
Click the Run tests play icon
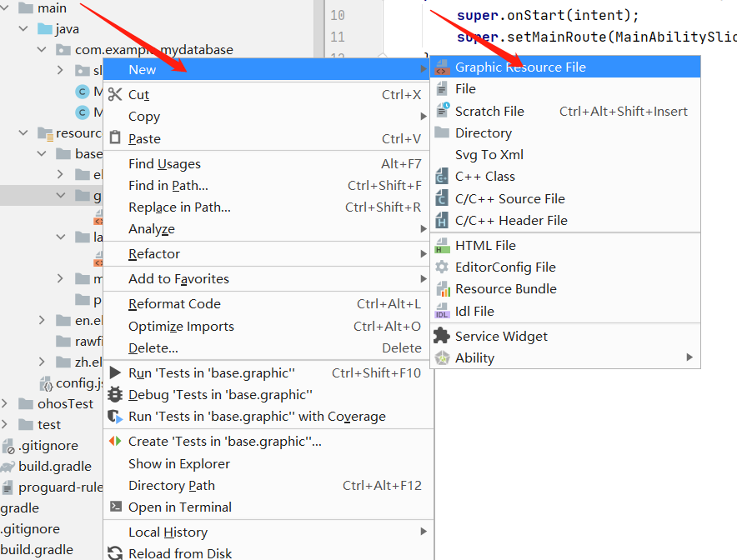point(115,372)
